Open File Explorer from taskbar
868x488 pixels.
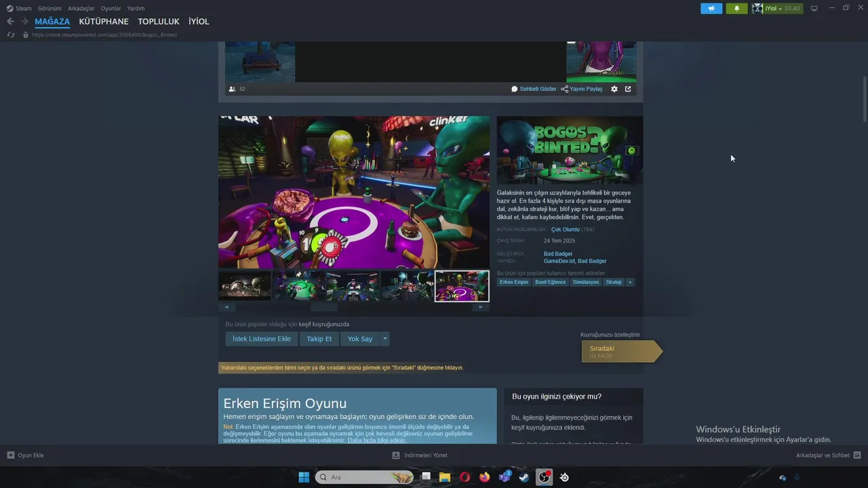[x=445, y=477]
